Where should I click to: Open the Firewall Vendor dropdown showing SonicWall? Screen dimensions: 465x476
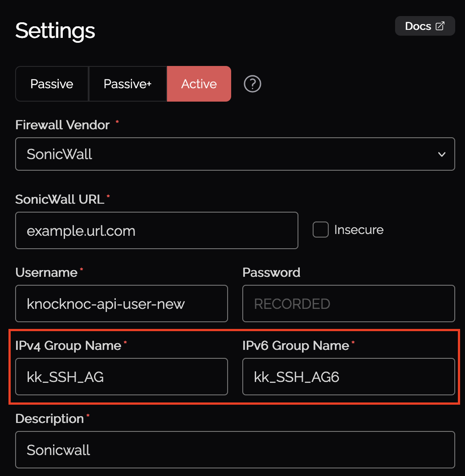pyautogui.click(x=235, y=154)
